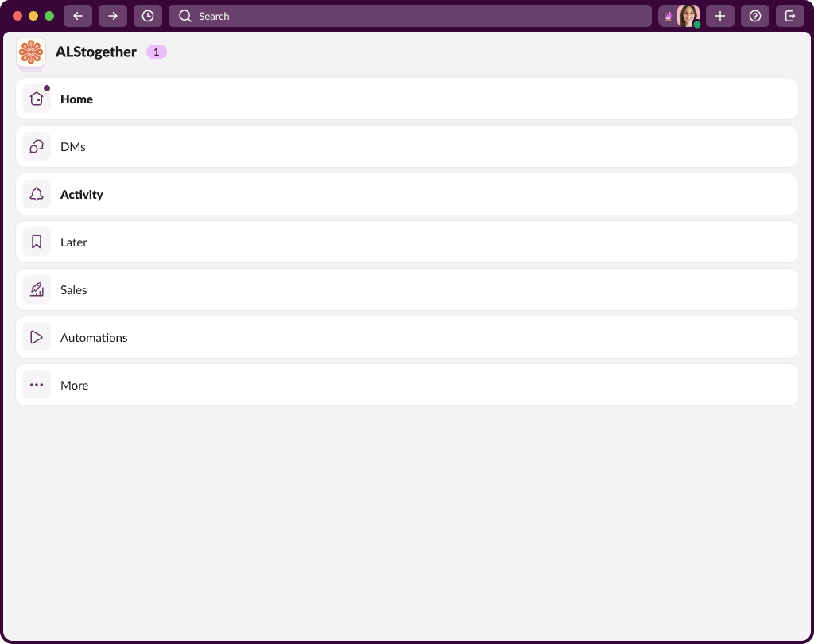This screenshot has height=644, width=814.
Task: Navigate back with the left arrow
Action: pyautogui.click(x=77, y=16)
